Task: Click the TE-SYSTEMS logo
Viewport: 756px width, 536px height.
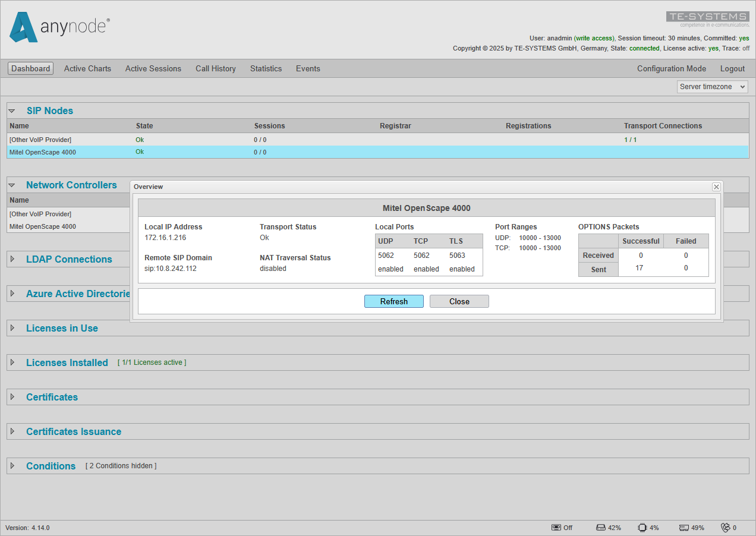Action: 707,16
